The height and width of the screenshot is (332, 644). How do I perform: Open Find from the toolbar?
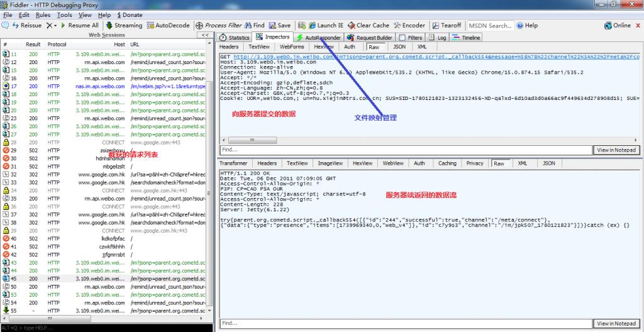(x=255, y=26)
